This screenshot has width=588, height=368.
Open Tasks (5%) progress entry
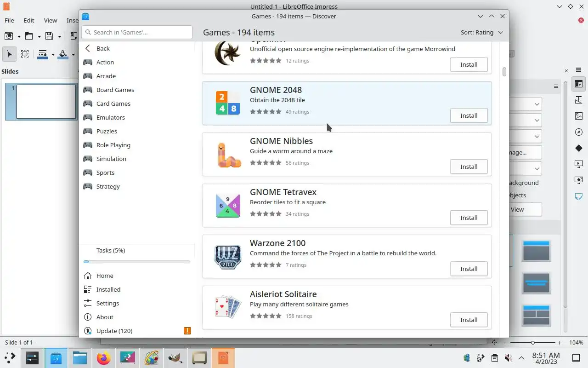(137, 256)
